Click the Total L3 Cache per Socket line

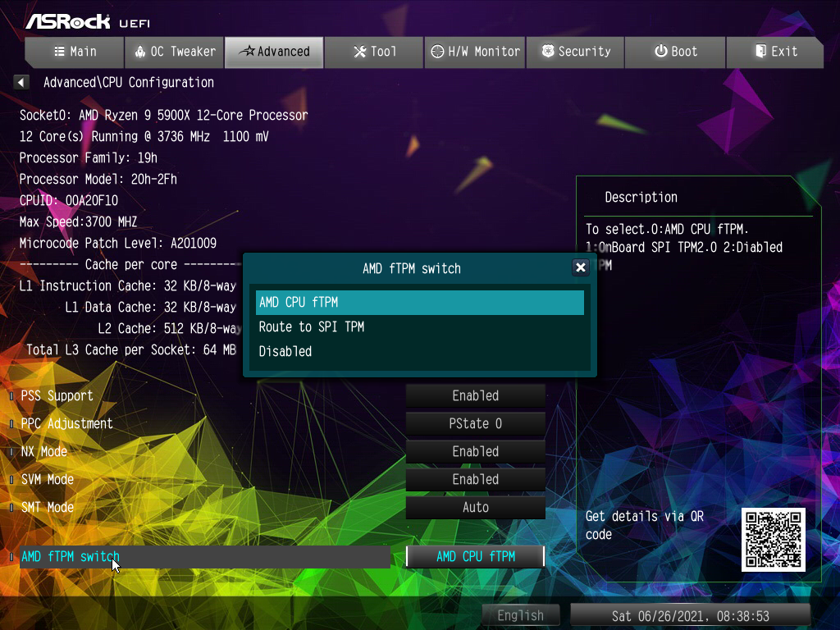click(131, 349)
